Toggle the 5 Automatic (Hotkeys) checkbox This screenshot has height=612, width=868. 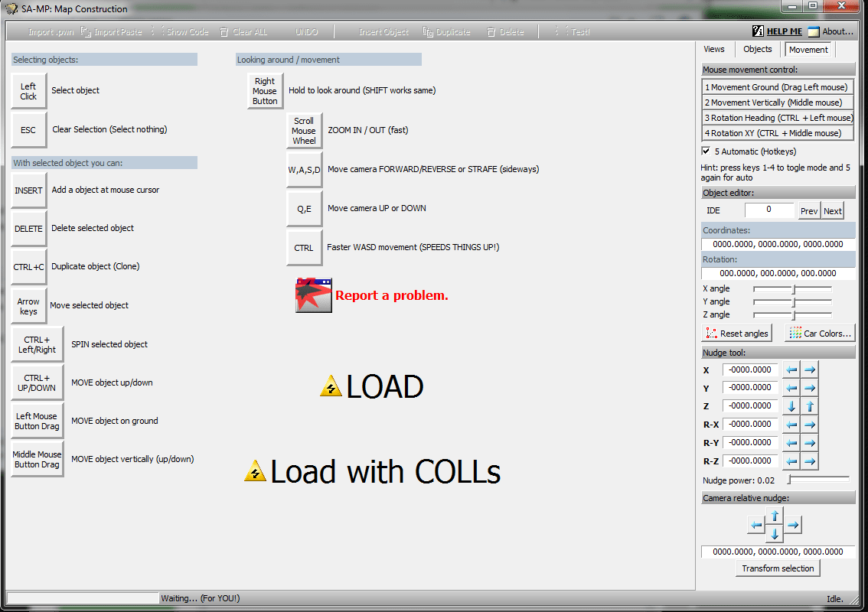(x=706, y=151)
